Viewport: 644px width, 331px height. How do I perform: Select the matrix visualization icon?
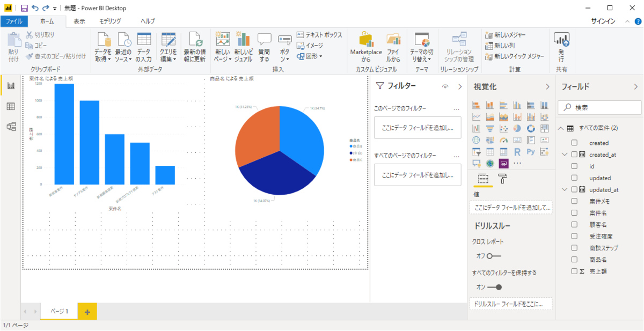(x=504, y=152)
